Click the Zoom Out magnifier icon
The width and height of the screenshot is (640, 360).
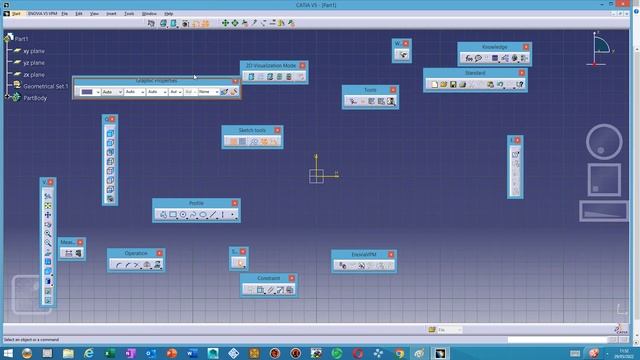click(x=48, y=243)
